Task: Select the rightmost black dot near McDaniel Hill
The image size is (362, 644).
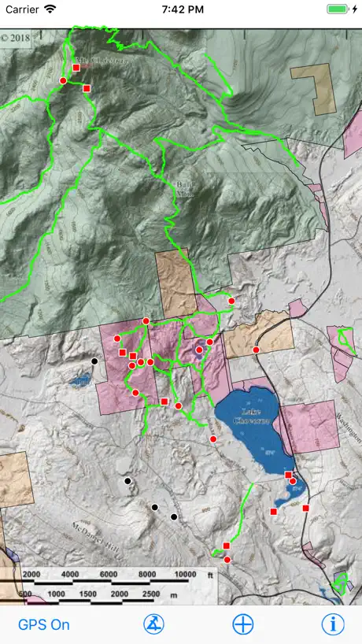Action: [174, 516]
